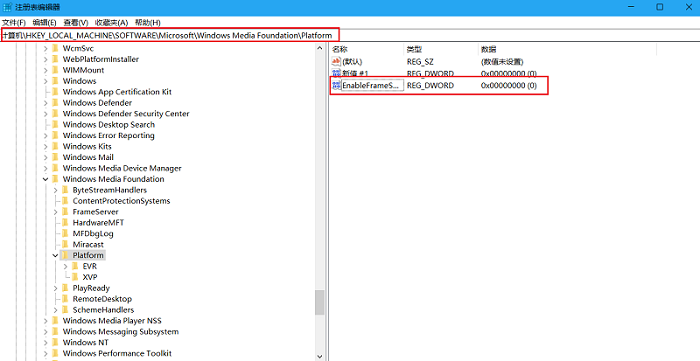The width and height of the screenshot is (700, 361).
Task: Click the 新值 #1 DWORD value icon
Action: click(336, 73)
